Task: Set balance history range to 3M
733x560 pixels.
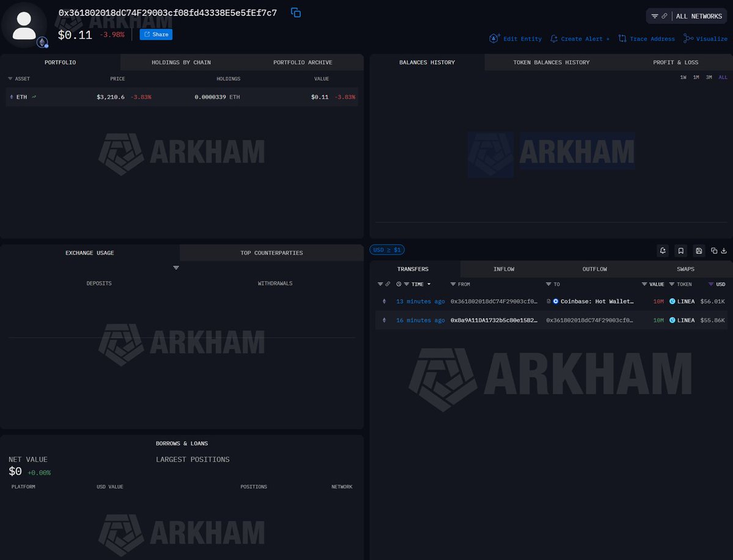Action: tap(709, 78)
